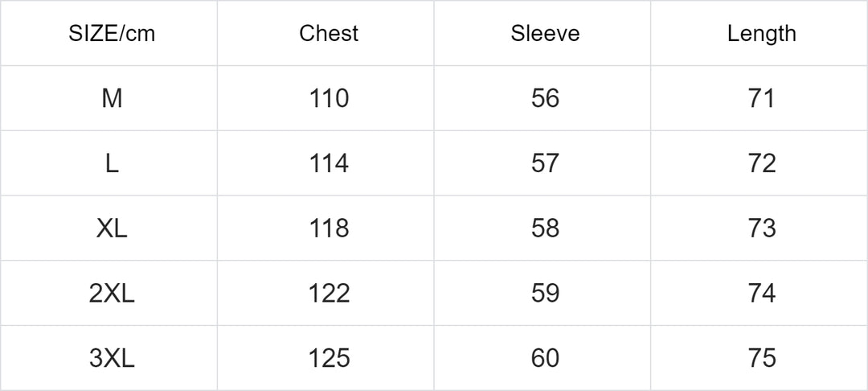Click sleeve measurement 60
Image resolution: width=868 pixels, height=391 pixels.
[x=545, y=358]
